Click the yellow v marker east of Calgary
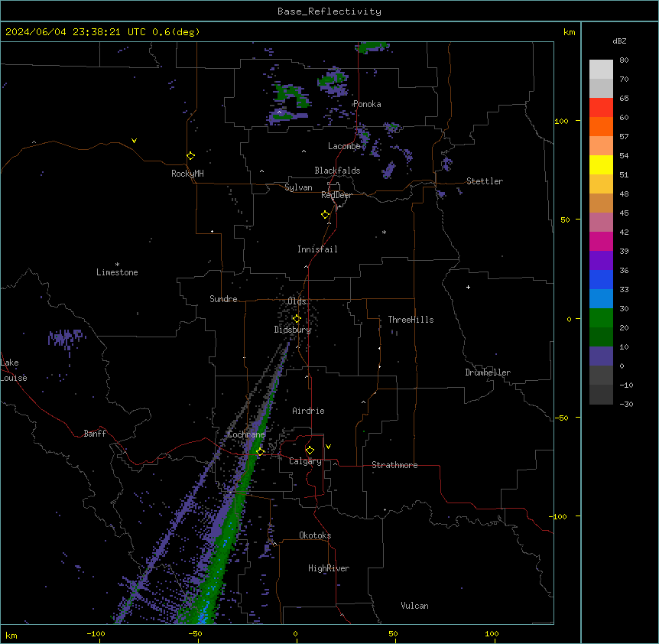This screenshot has height=644, width=659. coord(328,447)
